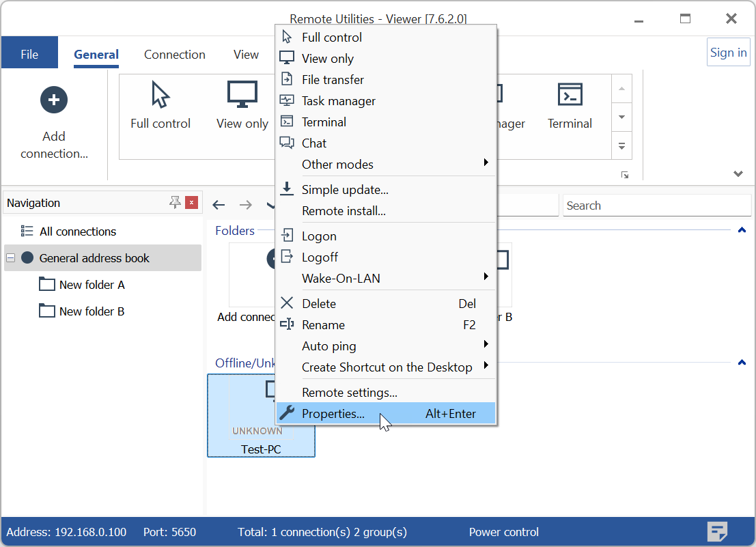This screenshot has width=756, height=547.
Task: Pin the Navigation panel
Action: tap(175, 202)
